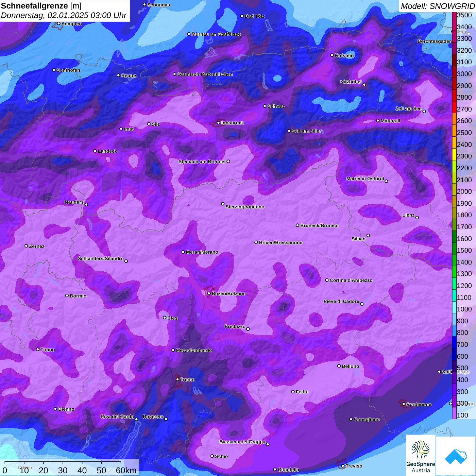Click the Trento city marker
Image resolution: width=476 pixels, height=476 pixels.
177,379
